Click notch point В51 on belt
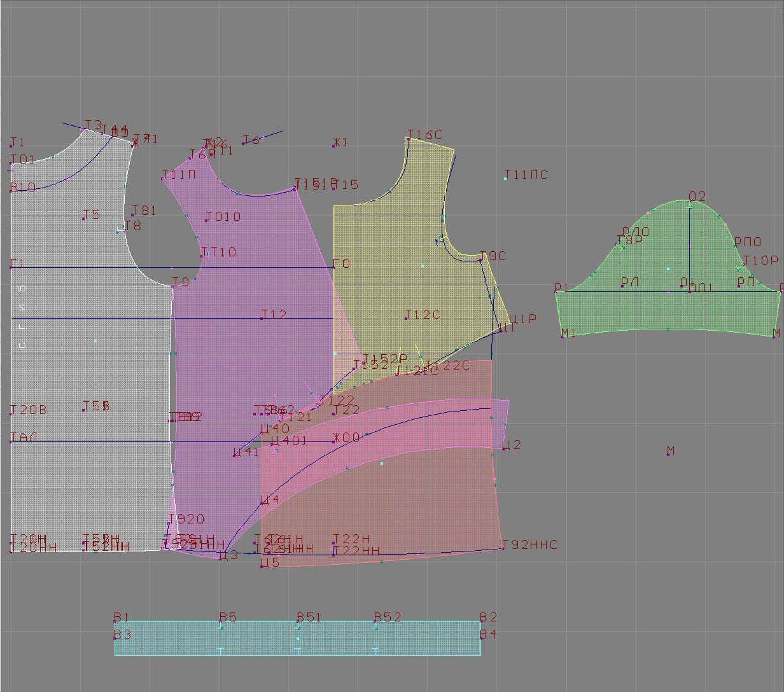This screenshot has height=692, width=784. tap(298, 622)
